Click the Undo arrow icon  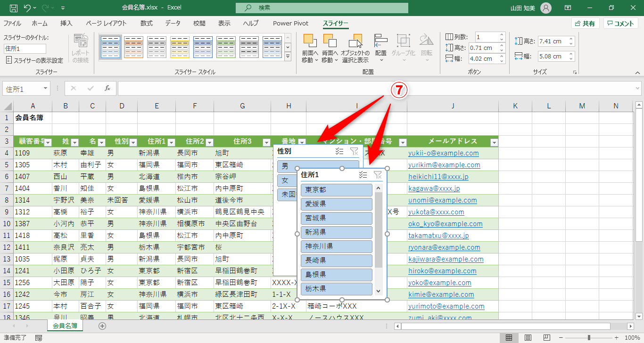click(27, 8)
